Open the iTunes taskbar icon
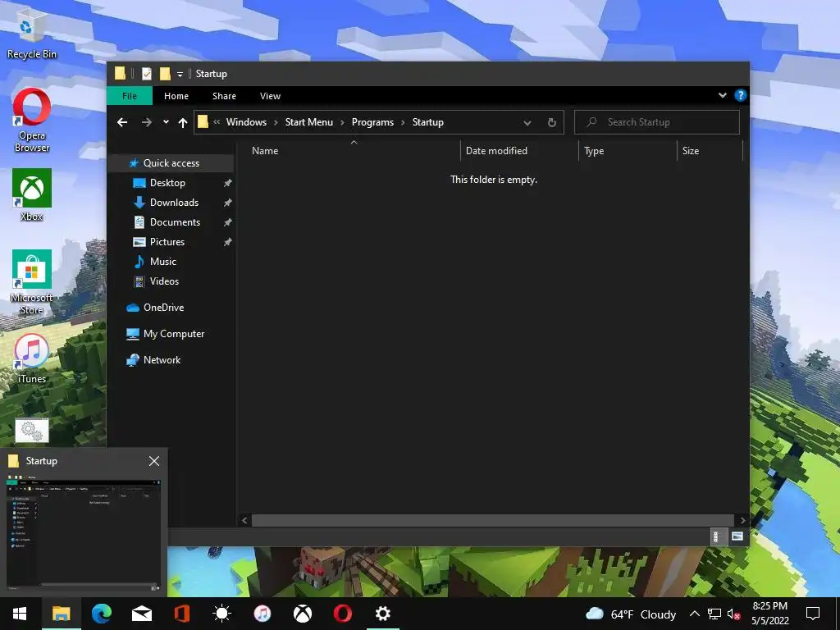This screenshot has width=840, height=630. [262, 614]
